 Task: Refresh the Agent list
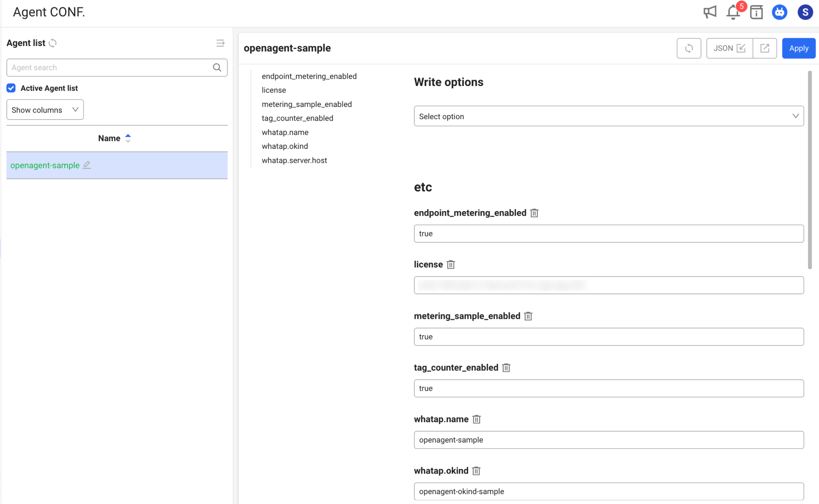pos(53,43)
